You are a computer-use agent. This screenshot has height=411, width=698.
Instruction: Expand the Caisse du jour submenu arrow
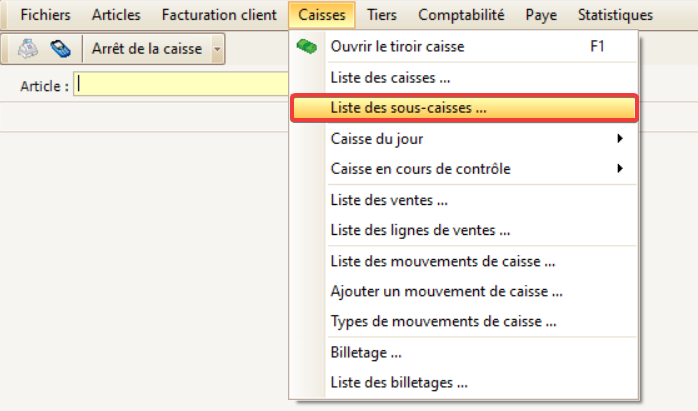(x=620, y=138)
